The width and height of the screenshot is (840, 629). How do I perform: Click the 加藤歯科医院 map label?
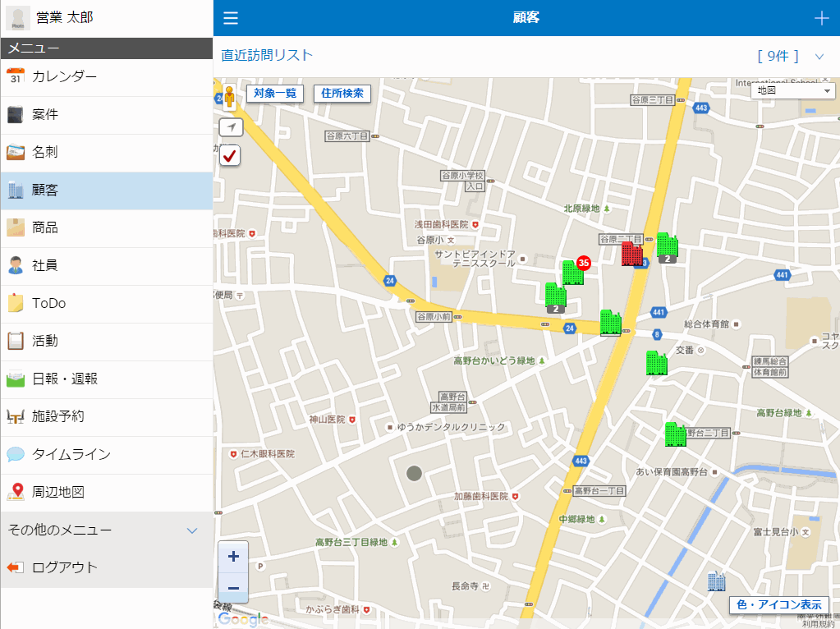480,497
